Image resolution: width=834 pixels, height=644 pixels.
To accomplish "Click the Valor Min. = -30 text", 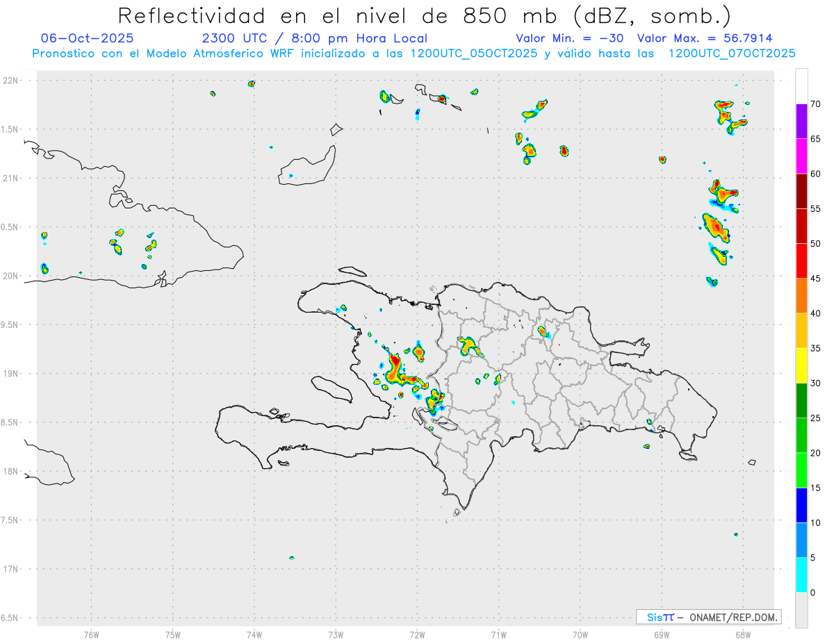I will pyautogui.click(x=570, y=38).
